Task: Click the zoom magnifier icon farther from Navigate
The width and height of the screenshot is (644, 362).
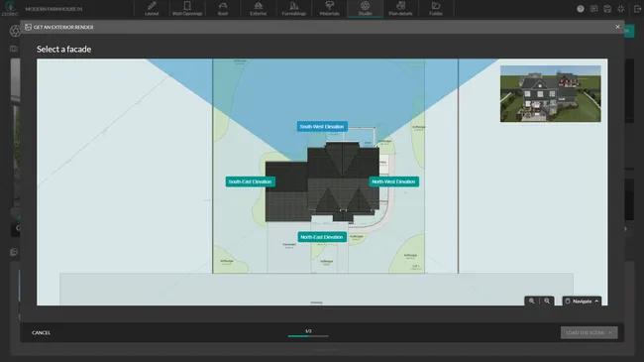Action: pos(531,302)
